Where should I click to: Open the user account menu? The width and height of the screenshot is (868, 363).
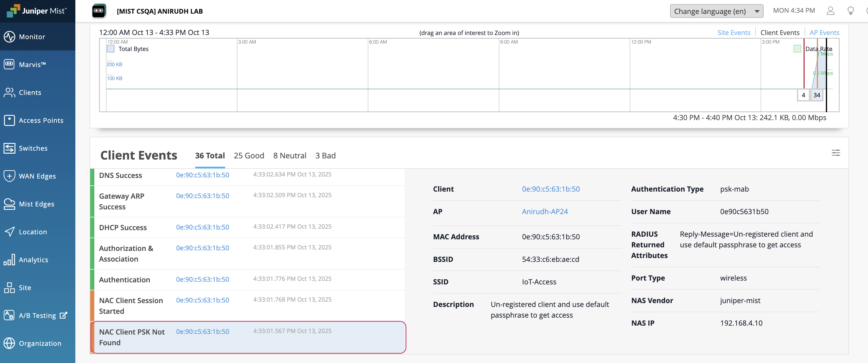pos(830,10)
